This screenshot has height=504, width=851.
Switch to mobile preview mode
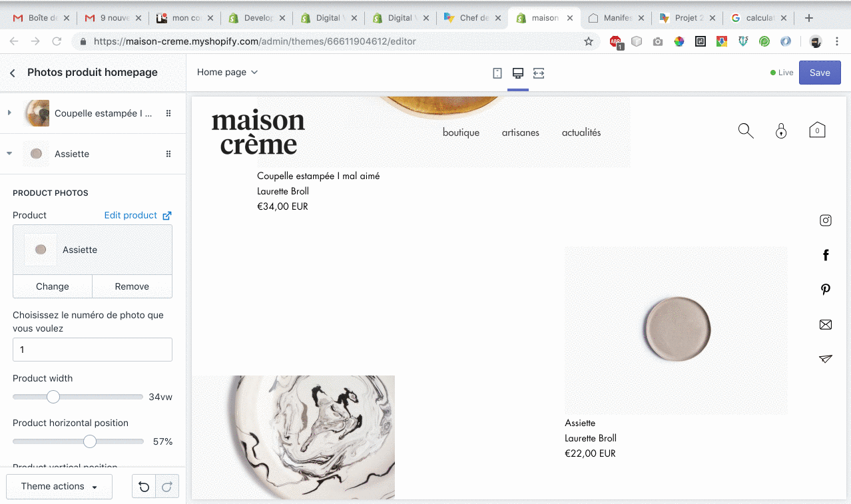497,72
